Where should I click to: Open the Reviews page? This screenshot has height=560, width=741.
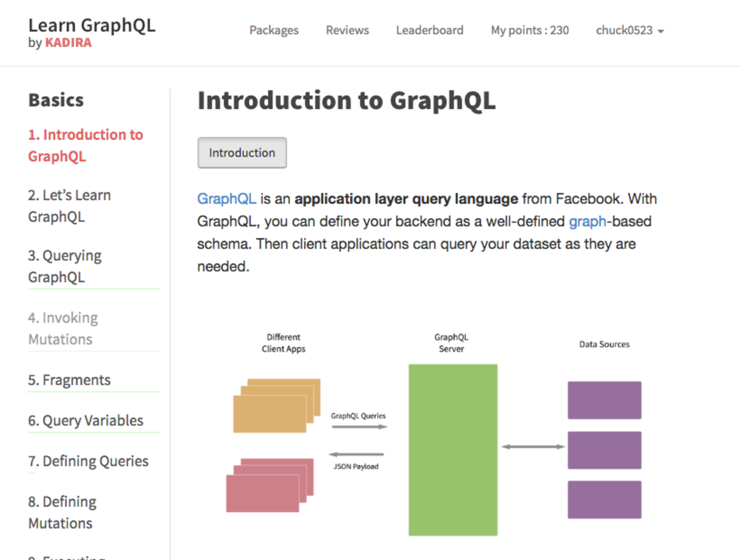point(347,30)
